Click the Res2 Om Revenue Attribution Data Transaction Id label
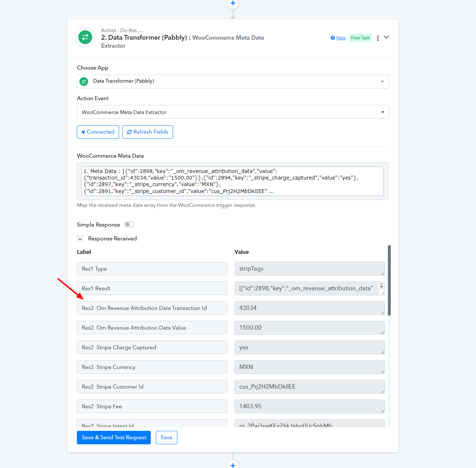Image resolution: width=476 pixels, height=468 pixels. click(152, 308)
